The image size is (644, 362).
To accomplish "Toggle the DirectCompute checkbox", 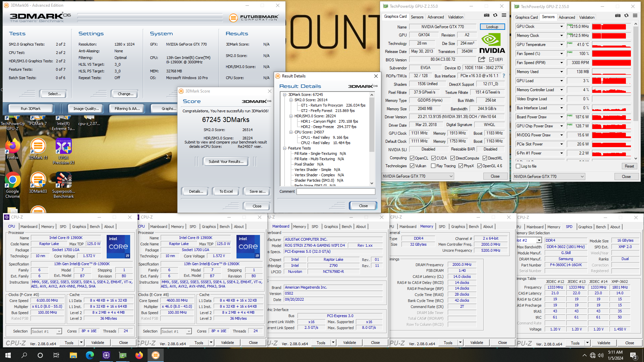I will (x=452, y=158).
